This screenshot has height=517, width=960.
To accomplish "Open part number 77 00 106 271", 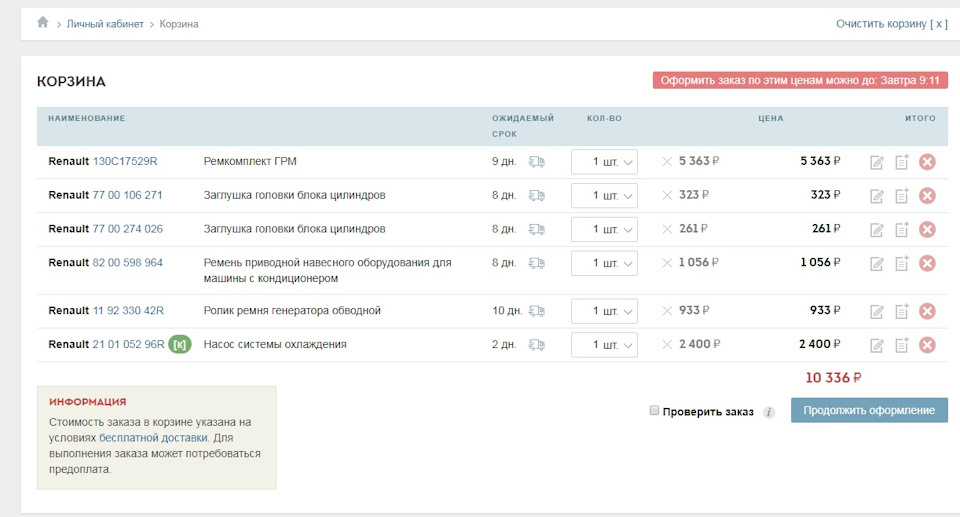I will point(127,195).
